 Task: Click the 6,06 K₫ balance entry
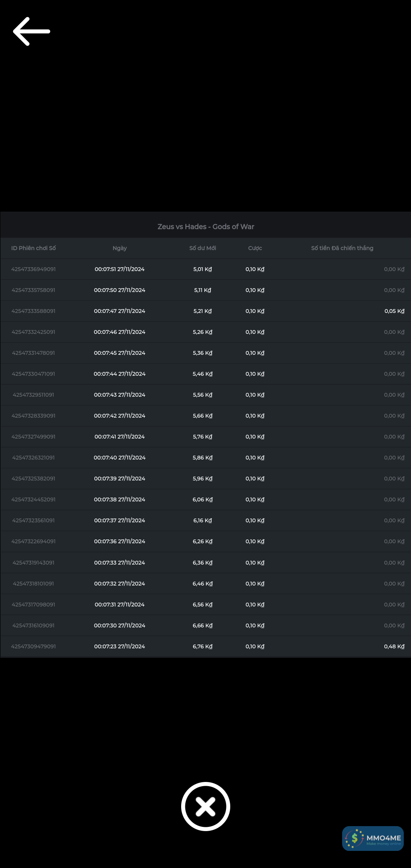click(x=202, y=499)
